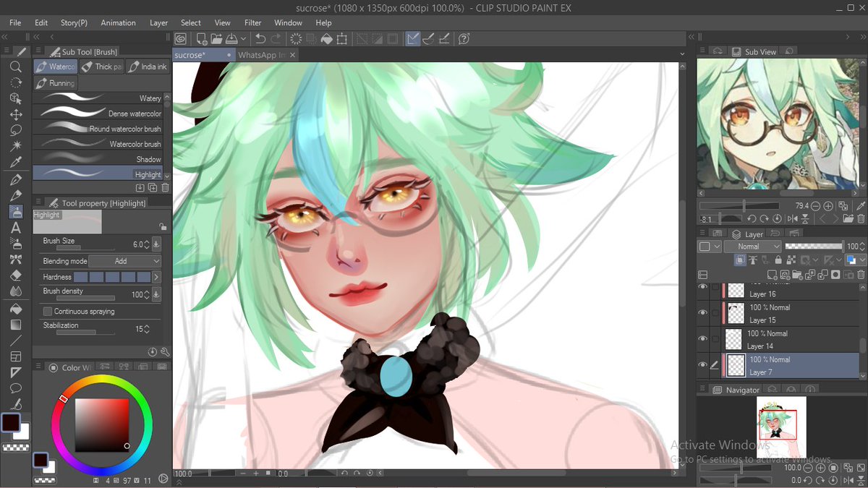The height and width of the screenshot is (488, 868).
Task: Open file using command bar folder icon
Action: pyautogui.click(x=216, y=38)
